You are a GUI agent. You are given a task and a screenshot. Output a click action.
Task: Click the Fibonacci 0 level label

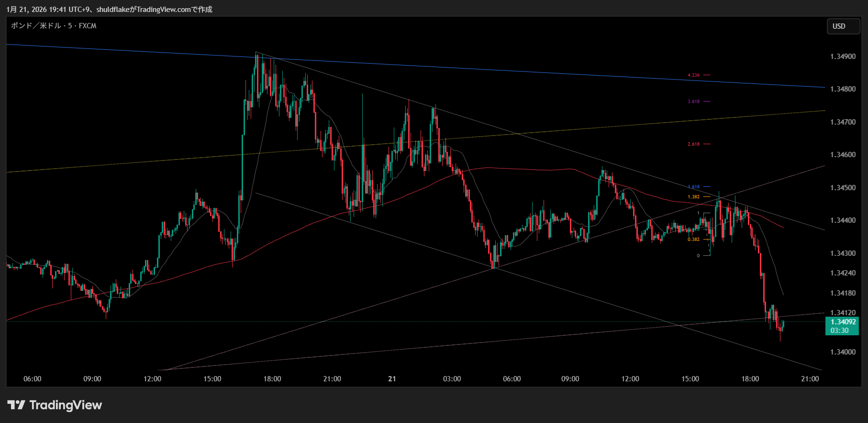pyautogui.click(x=698, y=256)
